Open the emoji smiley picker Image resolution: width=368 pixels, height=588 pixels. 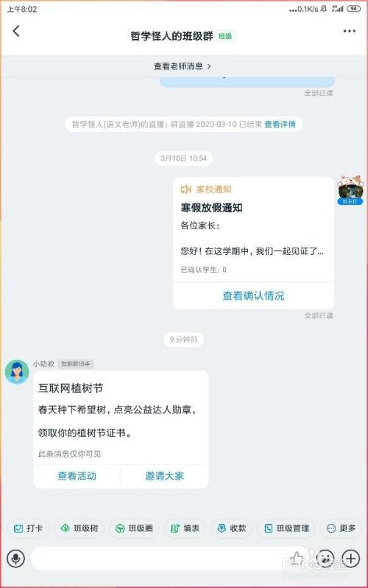click(325, 559)
